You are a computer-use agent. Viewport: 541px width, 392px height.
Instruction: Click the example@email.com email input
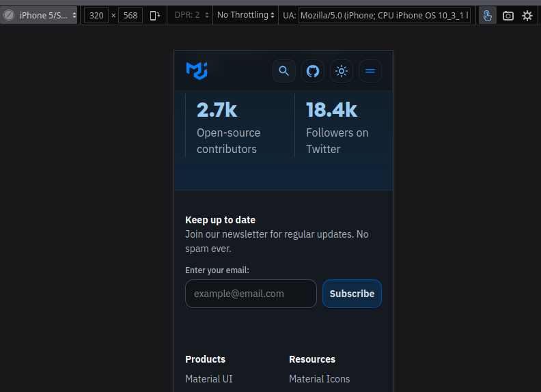pos(251,294)
